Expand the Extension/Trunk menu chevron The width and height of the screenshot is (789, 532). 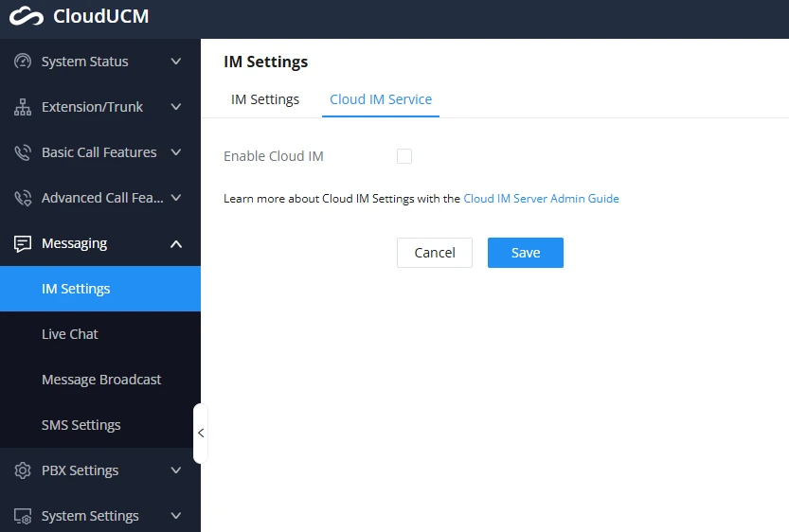tap(175, 107)
